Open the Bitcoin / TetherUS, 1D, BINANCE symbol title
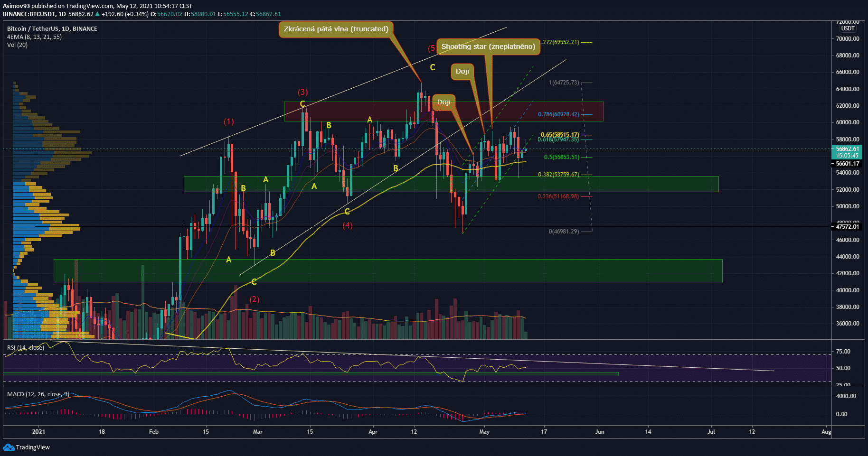The height and width of the screenshot is (456, 868). tap(52, 29)
